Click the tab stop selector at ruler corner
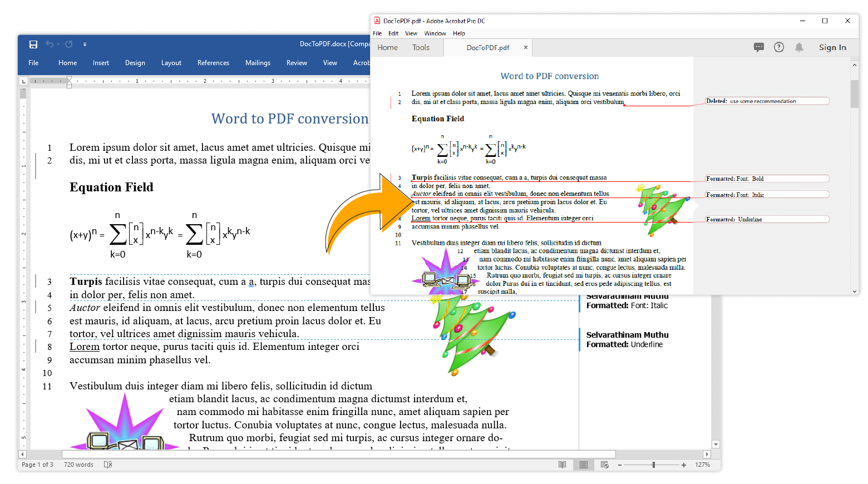Image resolution: width=868 pixels, height=484 pixels. tap(23, 81)
